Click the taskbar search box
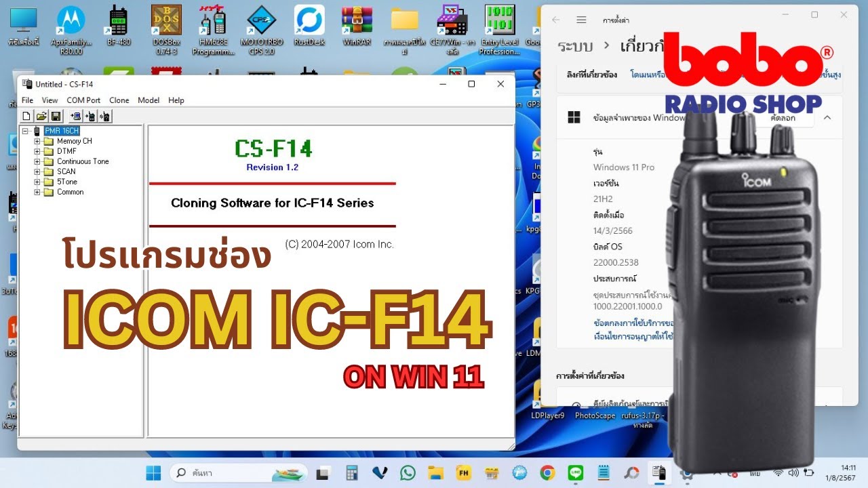The height and width of the screenshot is (488, 868). [x=240, y=472]
